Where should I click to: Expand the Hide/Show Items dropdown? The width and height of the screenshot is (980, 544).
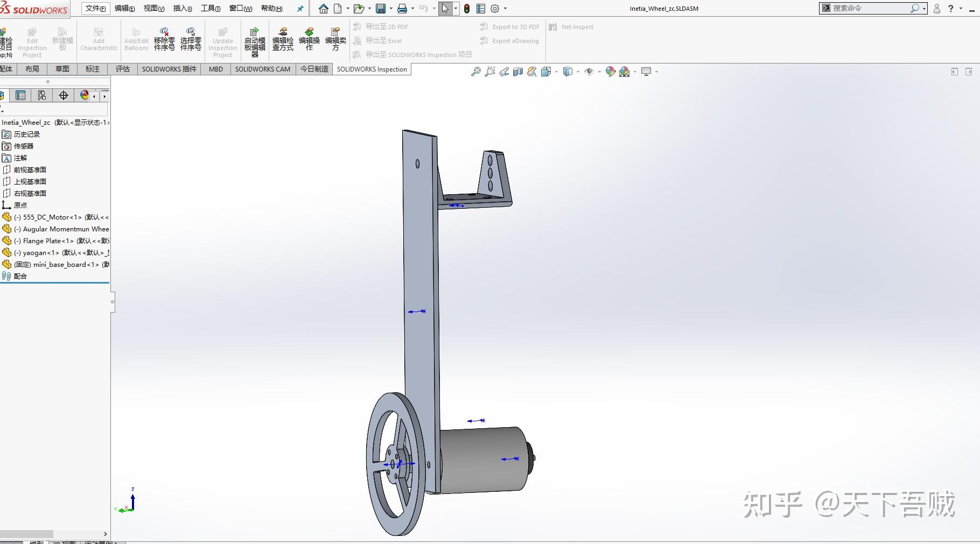599,71
